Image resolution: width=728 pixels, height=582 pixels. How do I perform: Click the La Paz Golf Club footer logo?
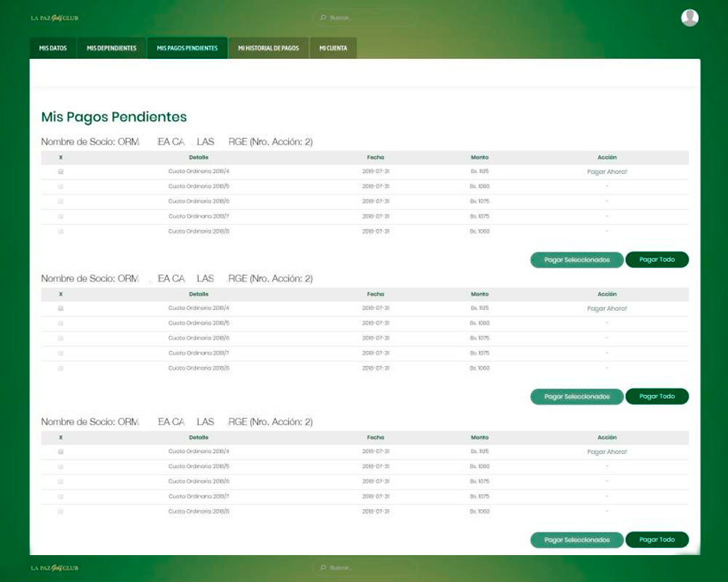coord(55,567)
